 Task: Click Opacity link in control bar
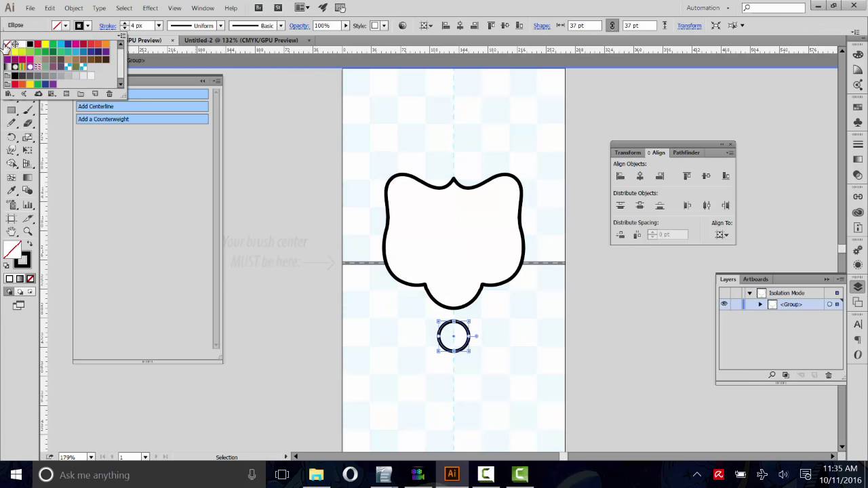tap(299, 26)
